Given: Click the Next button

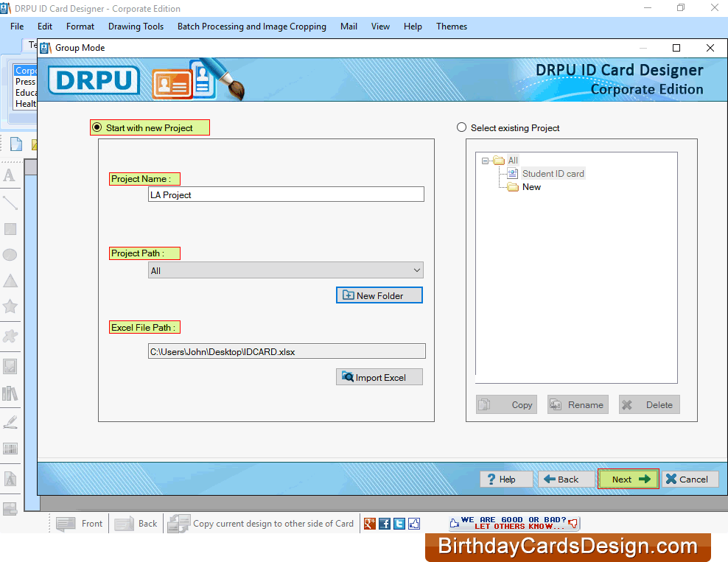Looking at the screenshot, I should [x=629, y=479].
